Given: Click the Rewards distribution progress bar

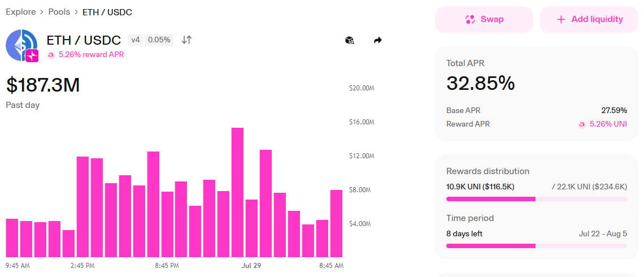Looking at the screenshot, I should (537, 199).
